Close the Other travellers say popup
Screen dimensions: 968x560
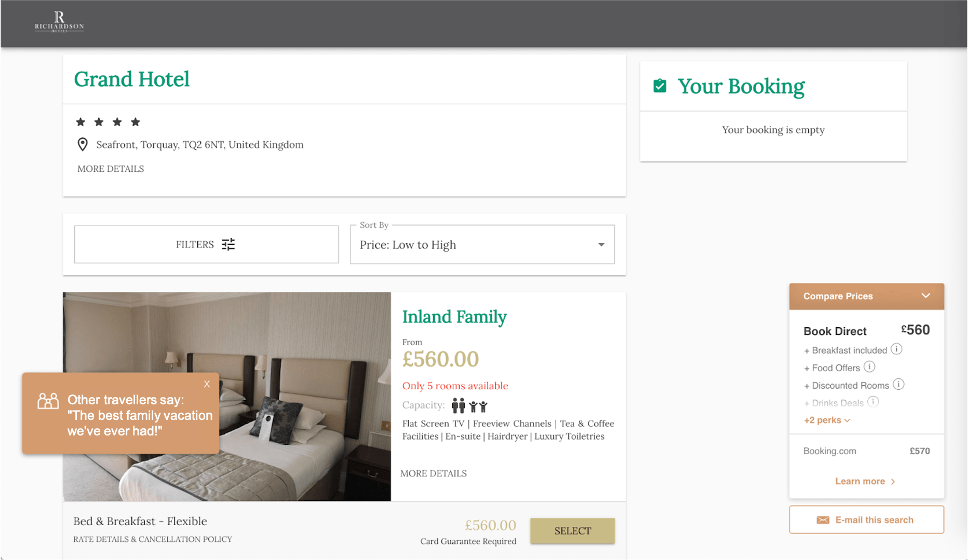point(207,384)
